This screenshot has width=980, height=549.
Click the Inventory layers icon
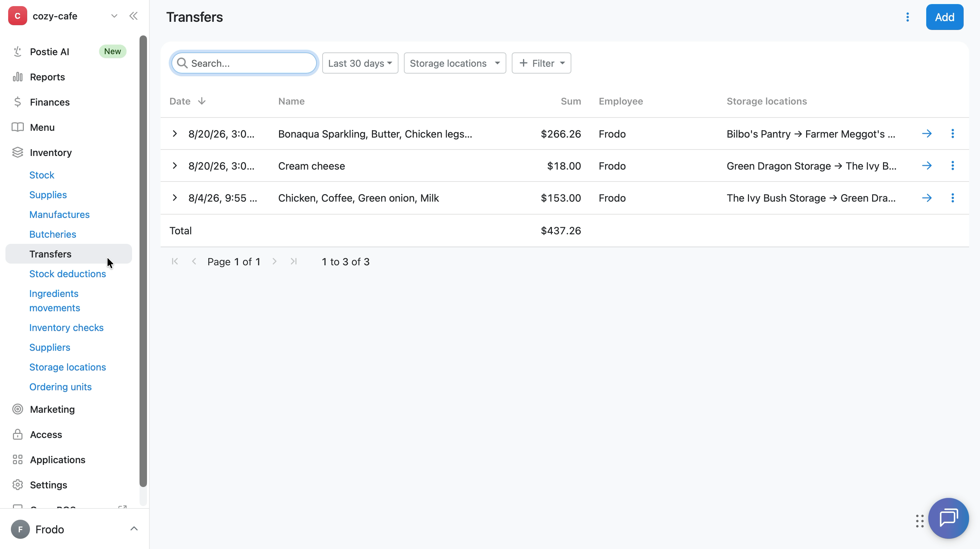pyautogui.click(x=17, y=152)
